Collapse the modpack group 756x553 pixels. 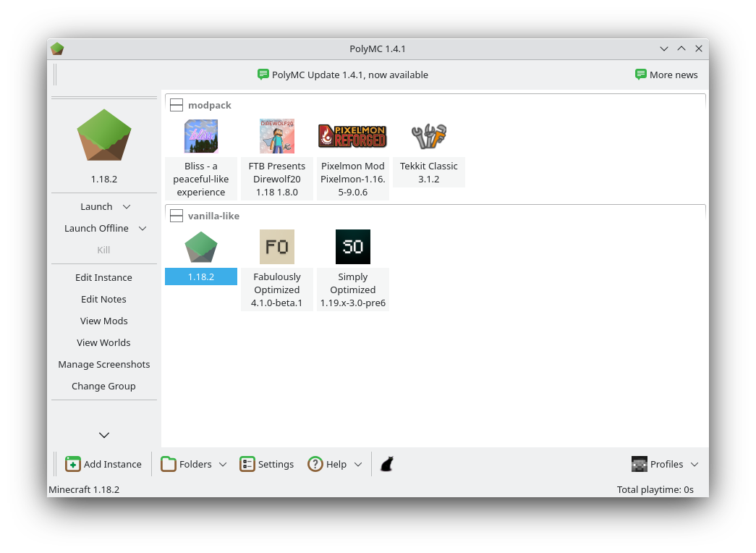177,104
